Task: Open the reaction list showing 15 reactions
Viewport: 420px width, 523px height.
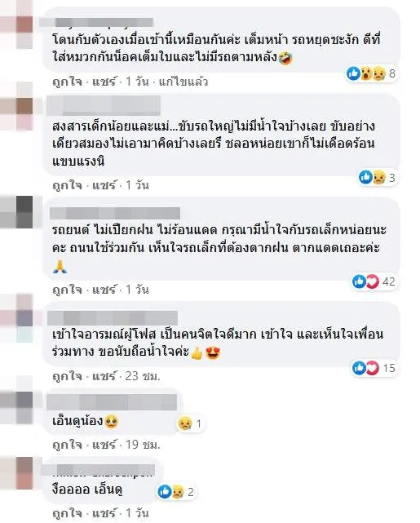Action: coord(374,368)
